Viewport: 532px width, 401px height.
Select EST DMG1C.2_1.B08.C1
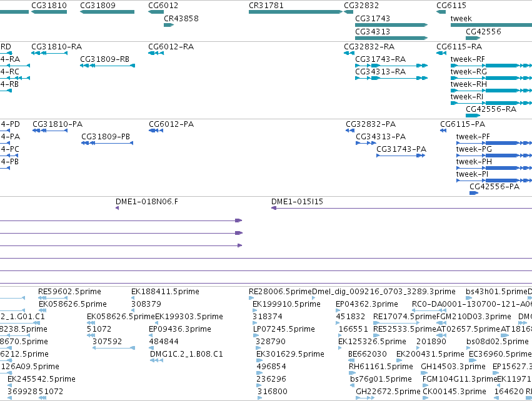click(x=186, y=354)
